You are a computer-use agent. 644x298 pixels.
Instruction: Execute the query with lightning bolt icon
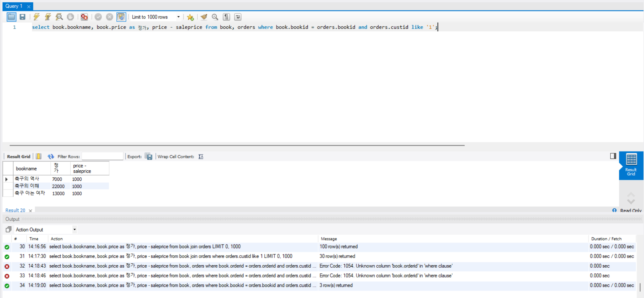tap(36, 17)
